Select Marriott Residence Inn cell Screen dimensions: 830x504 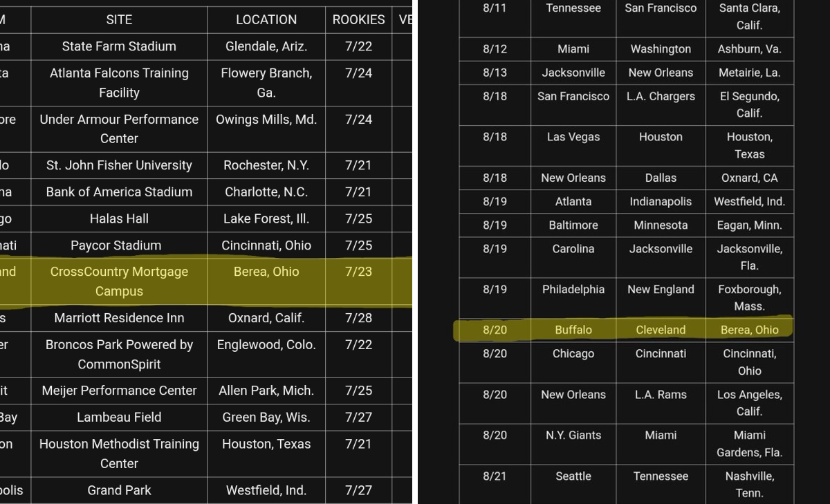(119, 318)
